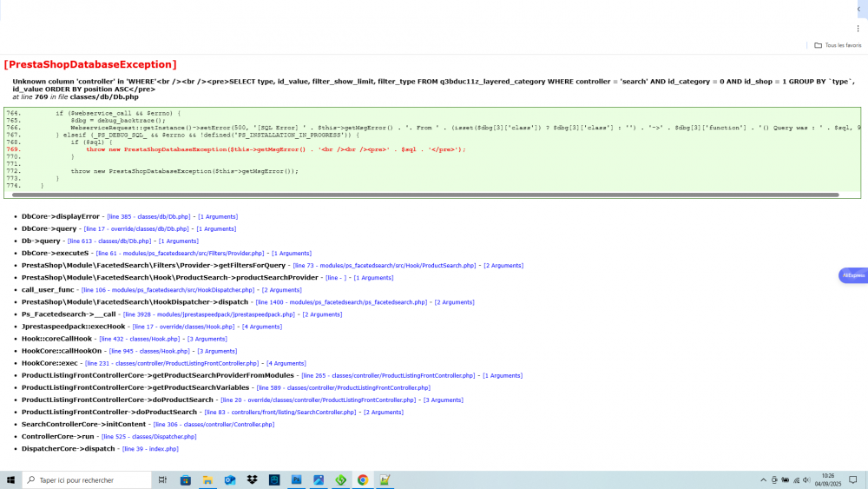Image resolution: width=868 pixels, height=489 pixels.
Task: Click the horizontal scrollbar of code block
Action: (x=425, y=195)
